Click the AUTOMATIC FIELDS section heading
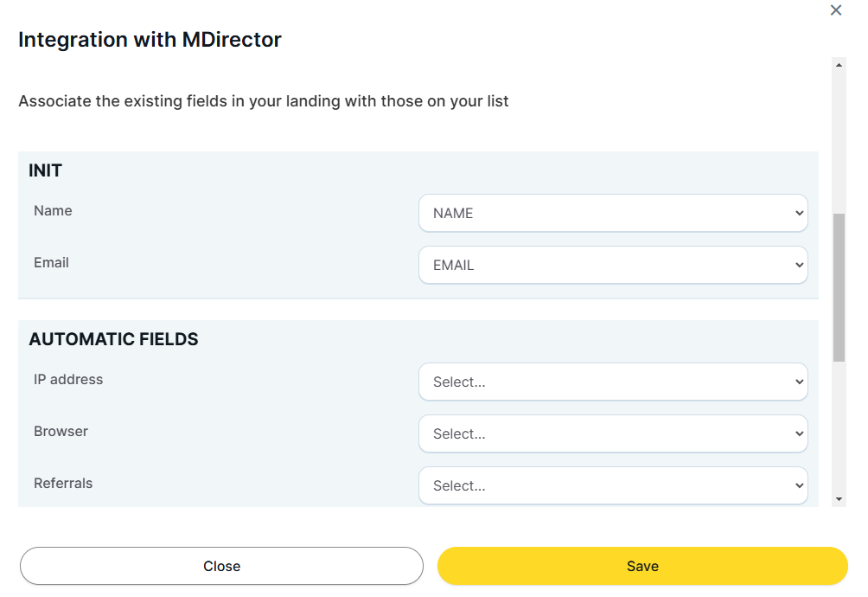The image size is (868, 597). pyautogui.click(x=113, y=339)
